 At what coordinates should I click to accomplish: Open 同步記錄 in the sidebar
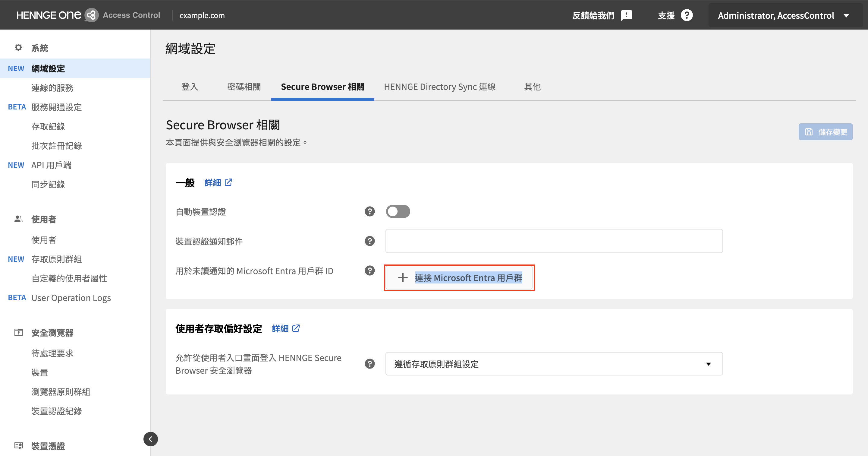coord(48,184)
